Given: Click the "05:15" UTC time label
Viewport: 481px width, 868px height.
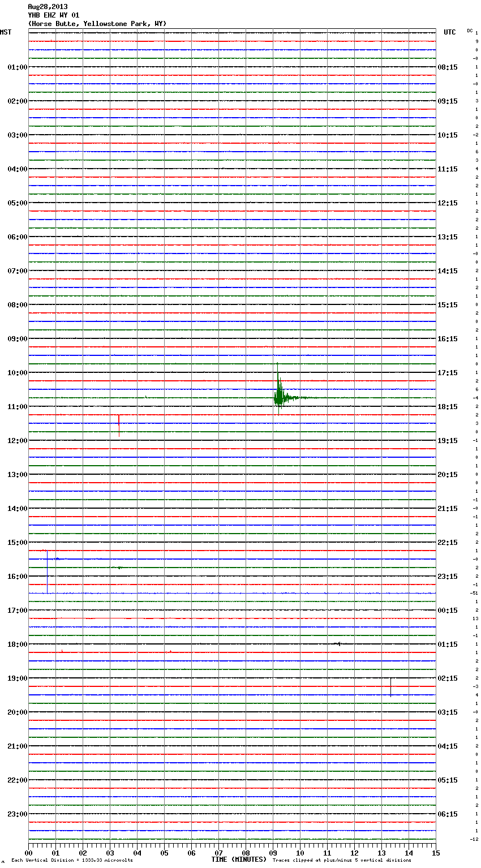Looking at the screenshot, I should [x=448, y=780].
